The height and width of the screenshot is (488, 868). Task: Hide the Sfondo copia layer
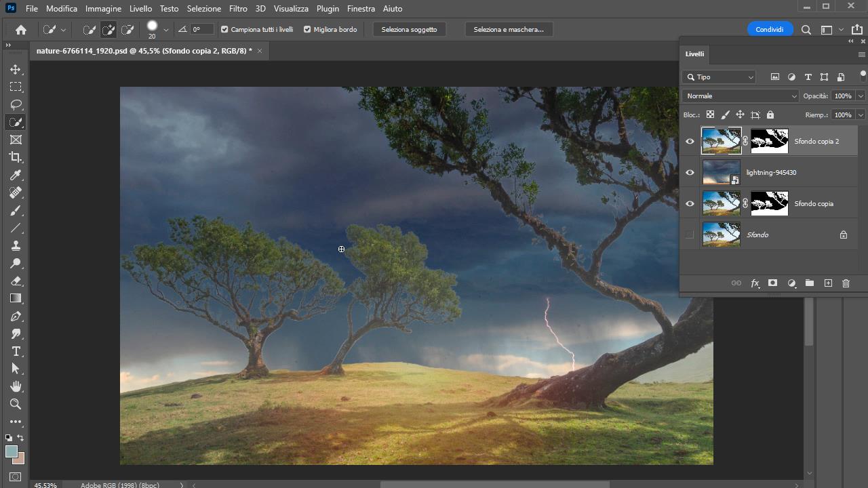(x=690, y=204)
